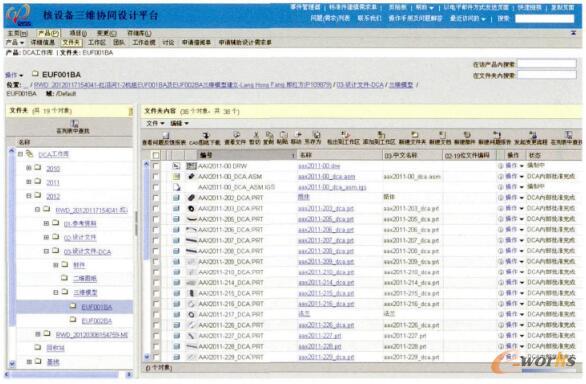Click the 联系我们 header link
Viewport: 586px width, 384px height.
pos(369,18)
